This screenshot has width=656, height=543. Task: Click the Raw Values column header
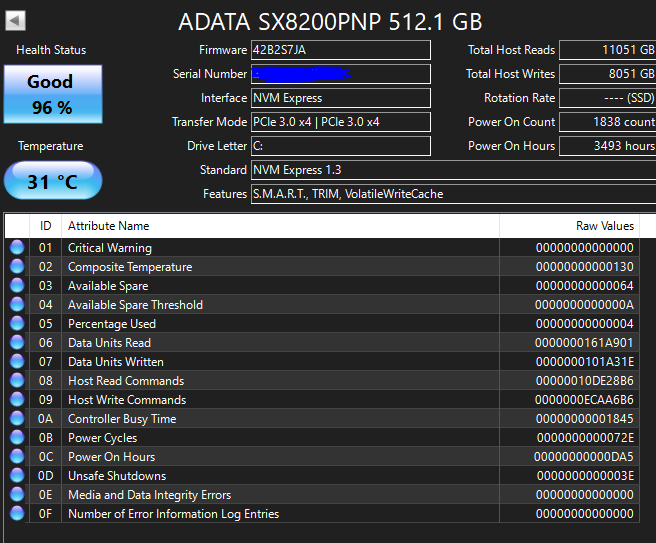[569, 226]
